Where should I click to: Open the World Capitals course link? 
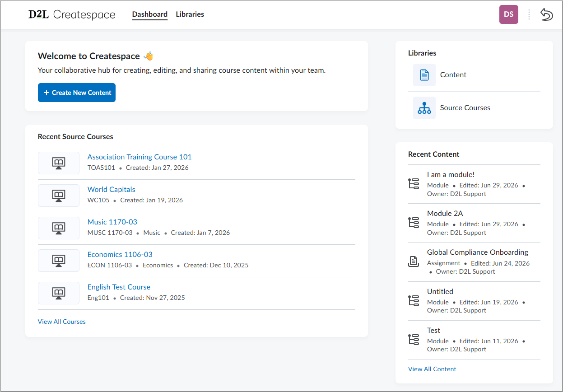112,190
